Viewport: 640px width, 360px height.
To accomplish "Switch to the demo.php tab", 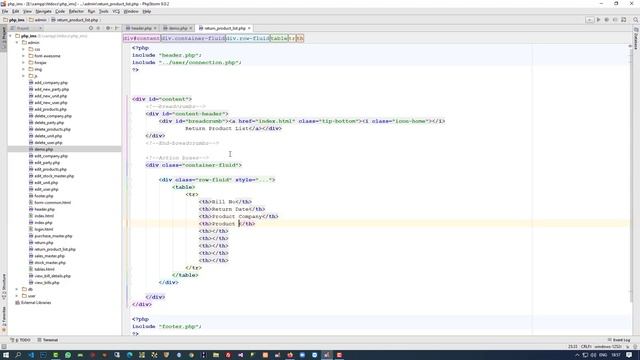I will tap(178, 28).
